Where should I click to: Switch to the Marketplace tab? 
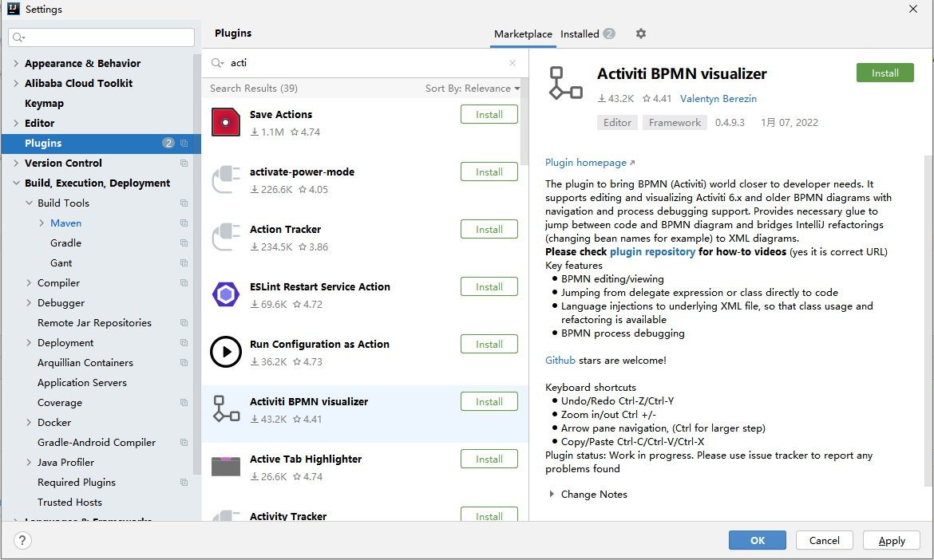click(523, 34)
